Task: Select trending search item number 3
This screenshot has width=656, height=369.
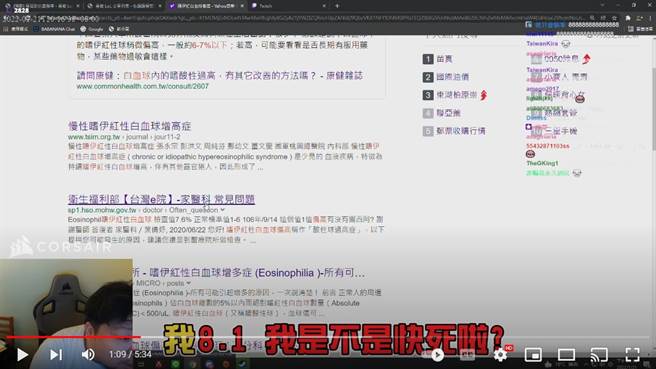Action: coord(455,95)
